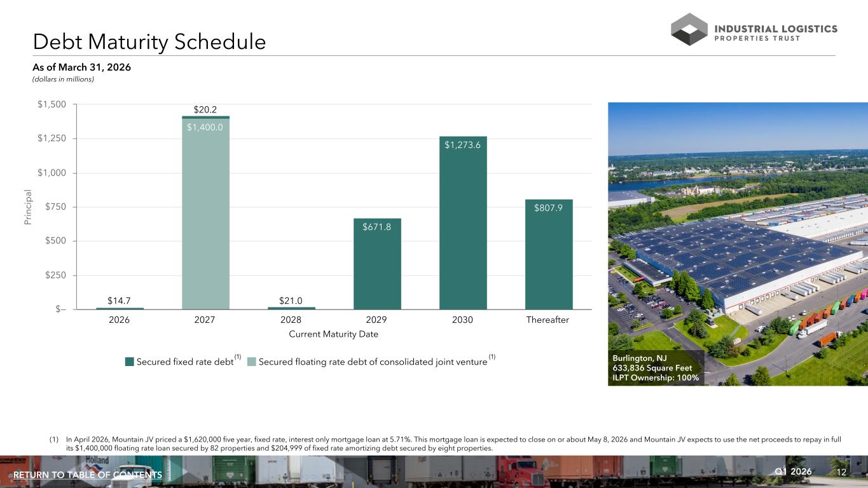The height and width of the screenshot is (488, 868).
Task: Click the $20.2 dark segment atop the 2027 bar
Action: tap(205, 117)
